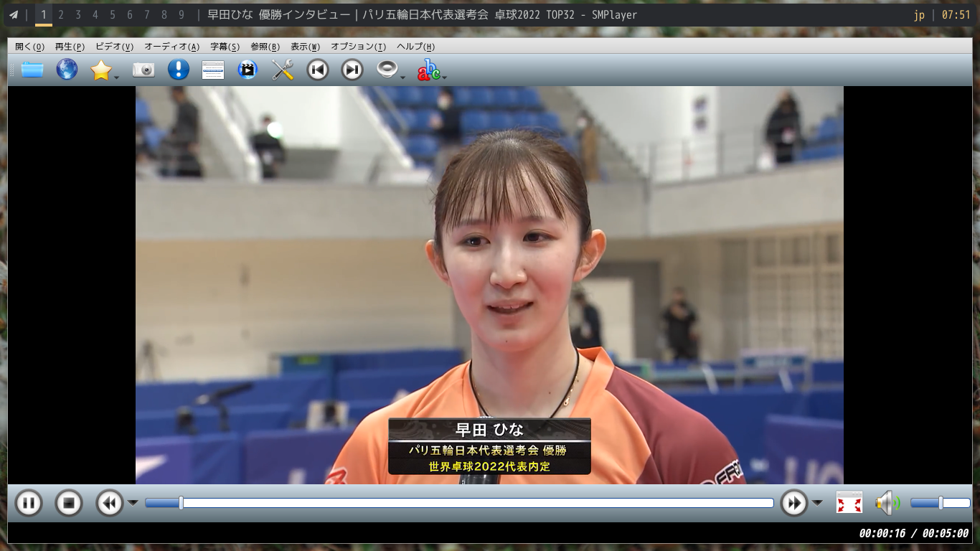Click the elapsed time display 00:00:16 / 00:05:00
This screenshot has height=551, width=980.
pos(913,533)
